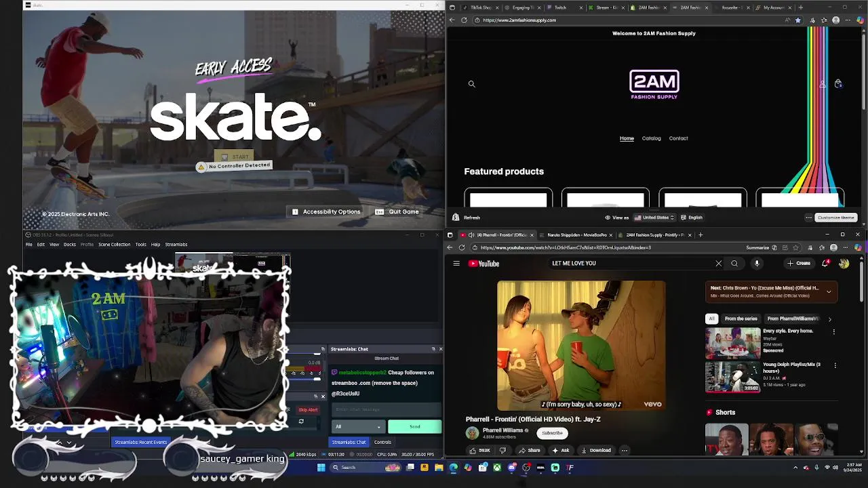Open YouTube notifications bell

click(825, 264)
